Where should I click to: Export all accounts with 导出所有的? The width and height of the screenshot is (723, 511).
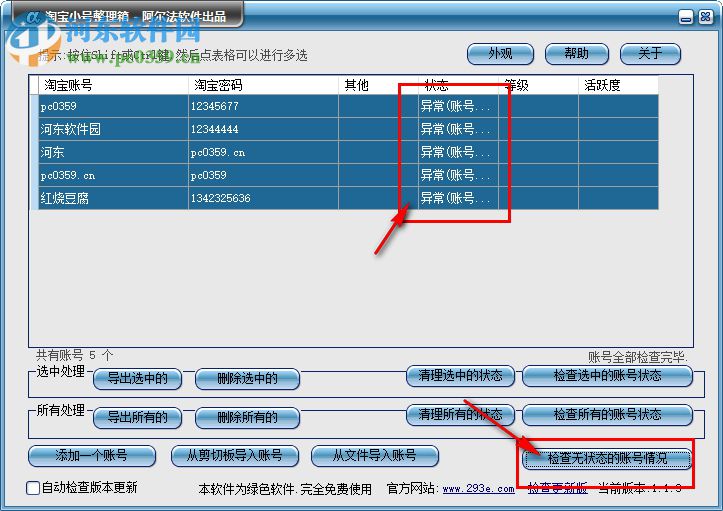pos(137,417)
